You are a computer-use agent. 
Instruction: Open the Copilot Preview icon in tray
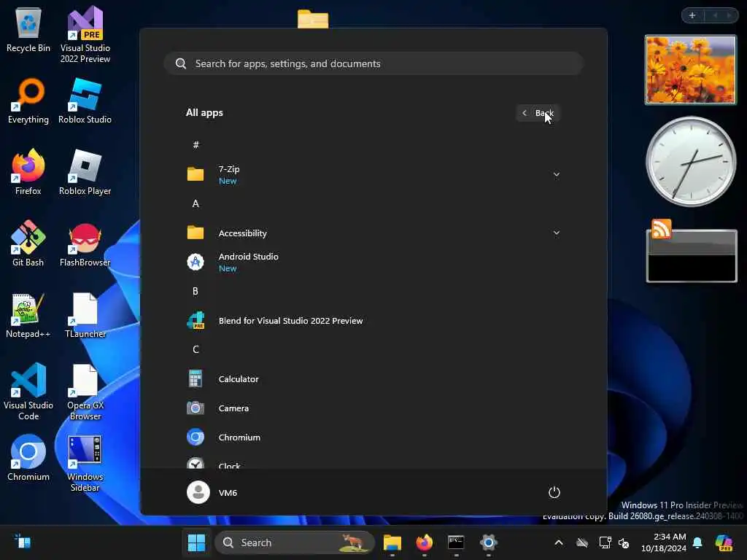pyautogui.click(x=724, y=542)
